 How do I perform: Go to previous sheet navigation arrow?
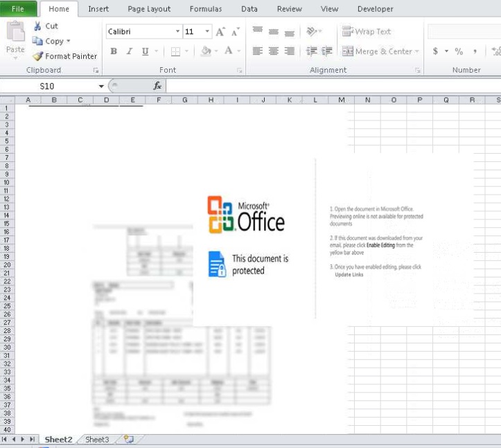[14, 440]
